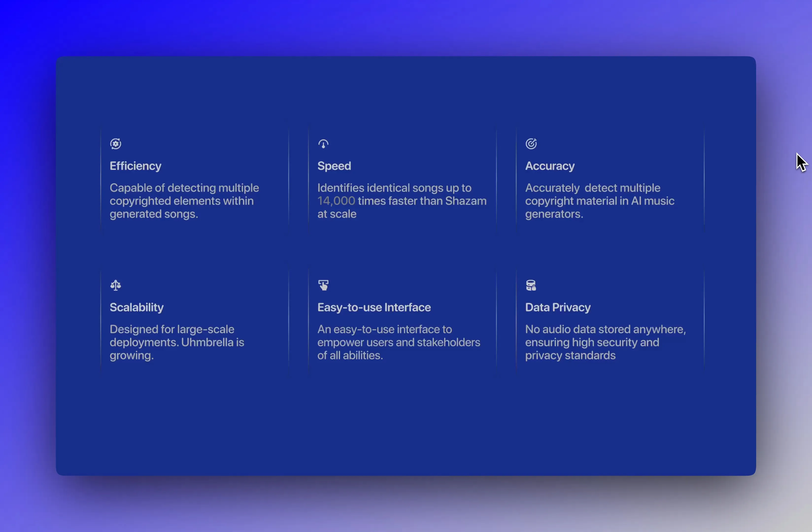Click the Speed gauge icon
Viewport: 812px width, 532px height.
(323, 144)
